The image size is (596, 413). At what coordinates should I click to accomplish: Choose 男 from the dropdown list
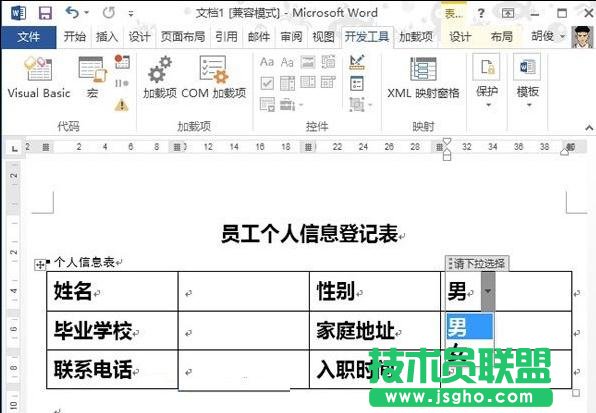coord(470,326)
